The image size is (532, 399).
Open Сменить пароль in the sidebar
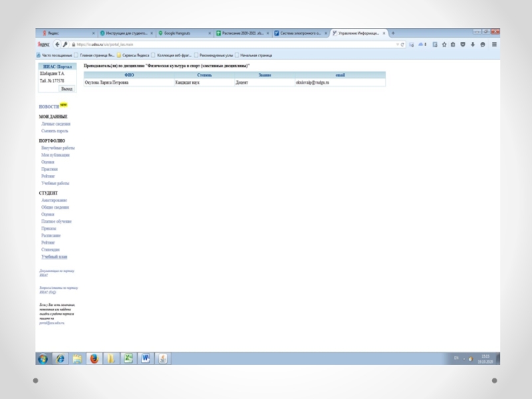click(55, 131)
